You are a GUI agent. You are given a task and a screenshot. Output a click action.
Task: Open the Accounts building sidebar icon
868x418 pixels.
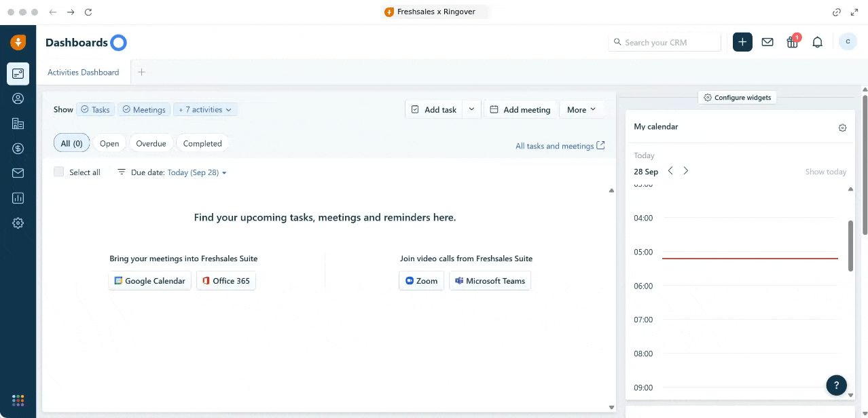[x=18, y=123]
